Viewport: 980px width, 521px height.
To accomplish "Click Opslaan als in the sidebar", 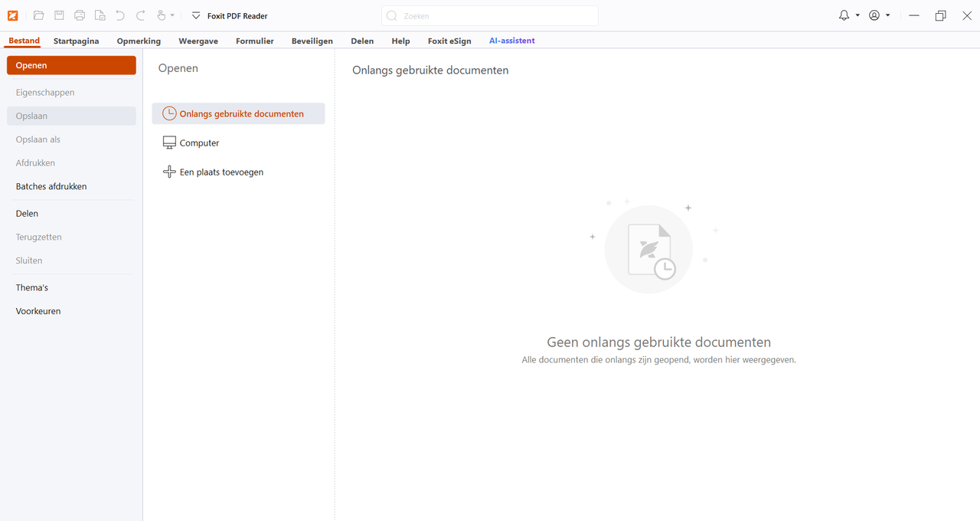I will click(x=71, y=139).
